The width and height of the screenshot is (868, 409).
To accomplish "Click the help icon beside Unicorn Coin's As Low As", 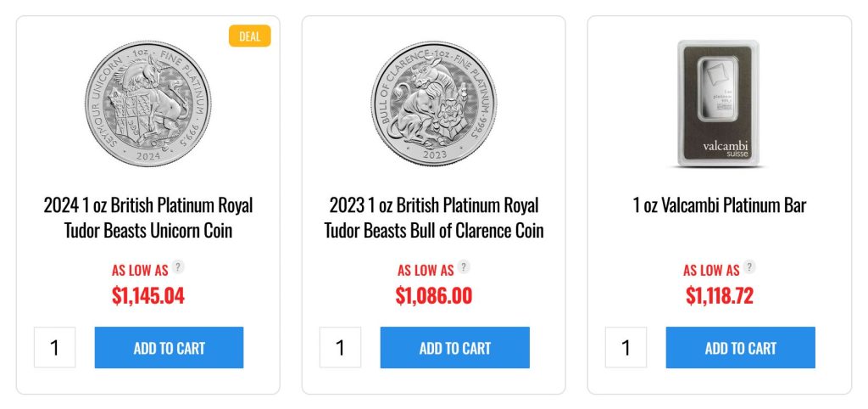I will point(178,267).
